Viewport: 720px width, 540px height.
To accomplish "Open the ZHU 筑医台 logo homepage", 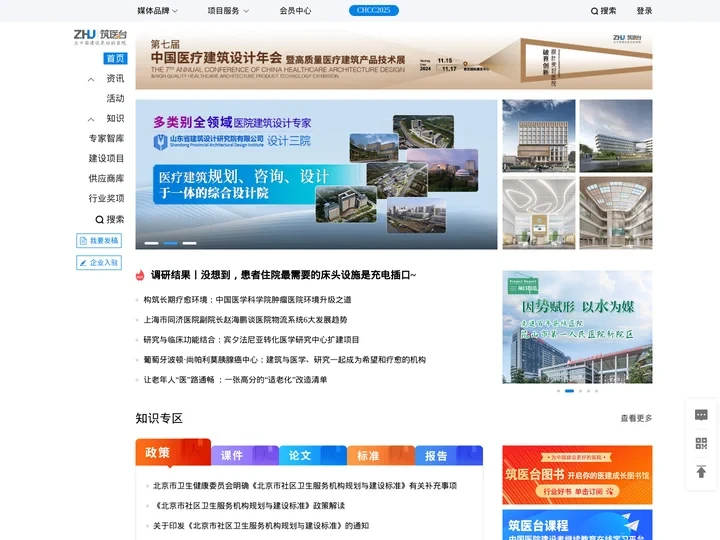I will [x=100, y=37].
